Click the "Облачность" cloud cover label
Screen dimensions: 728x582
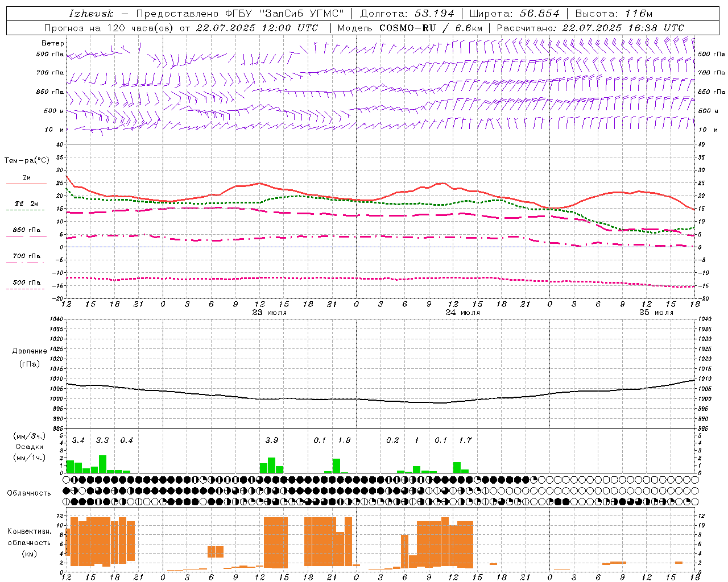point(29,493)
